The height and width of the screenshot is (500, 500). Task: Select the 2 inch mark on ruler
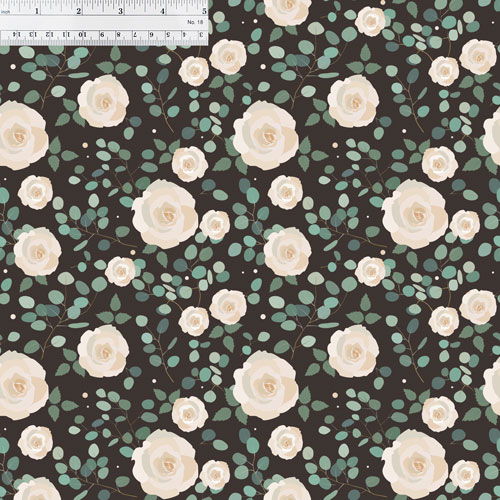[79, 11]
